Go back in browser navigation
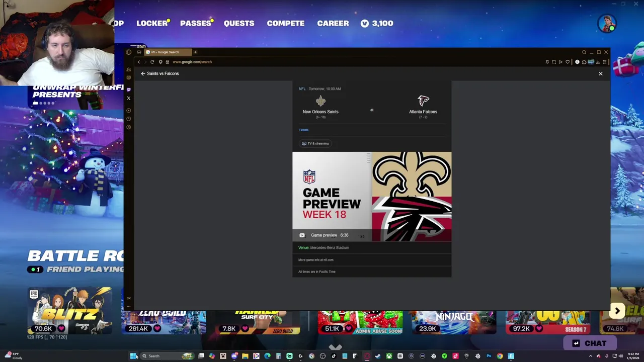 click(x=139, y=62)
